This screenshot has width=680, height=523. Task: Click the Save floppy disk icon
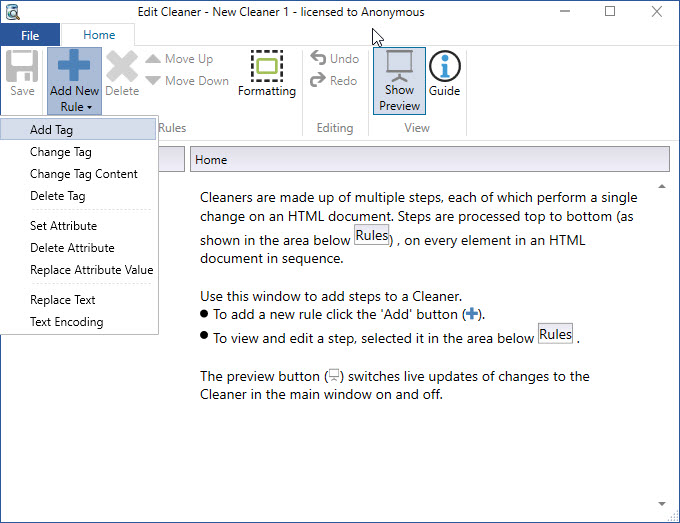pos(22,66)
